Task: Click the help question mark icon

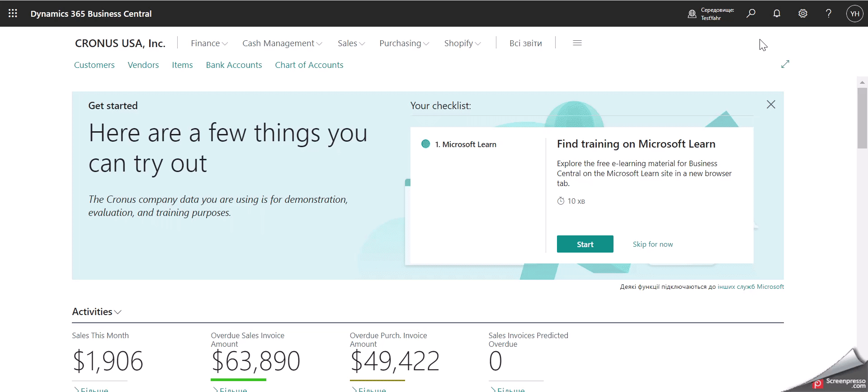Action: [x=828, y=14]
